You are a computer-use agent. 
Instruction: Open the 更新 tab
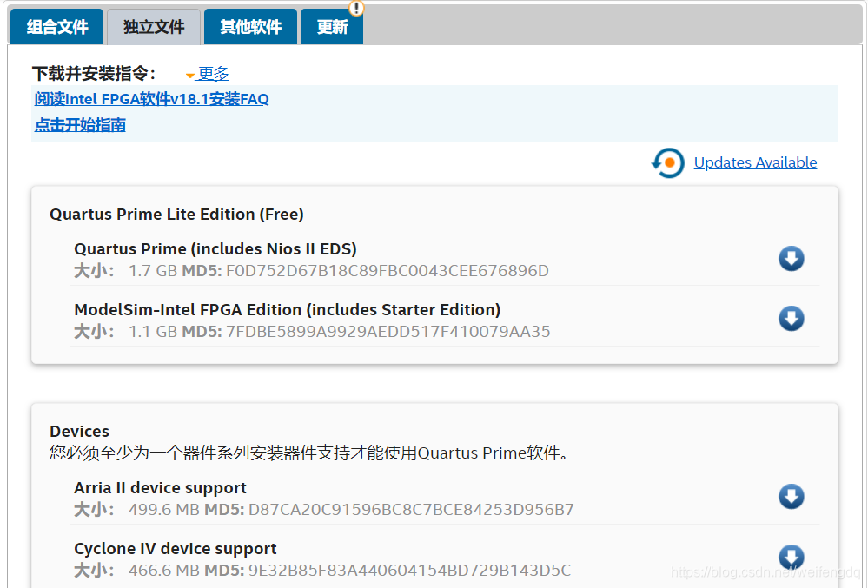tap(332, 27)
